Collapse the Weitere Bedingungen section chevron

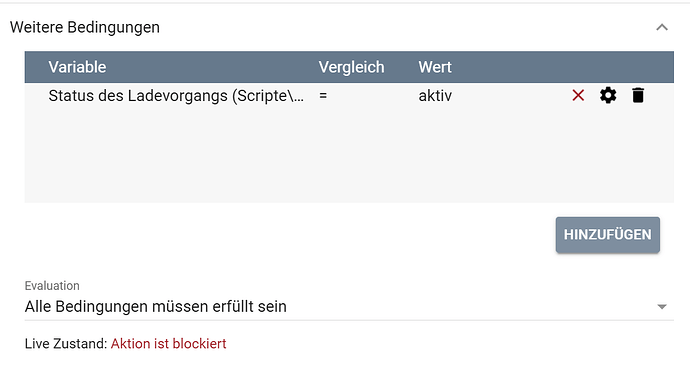click(662, 27)
